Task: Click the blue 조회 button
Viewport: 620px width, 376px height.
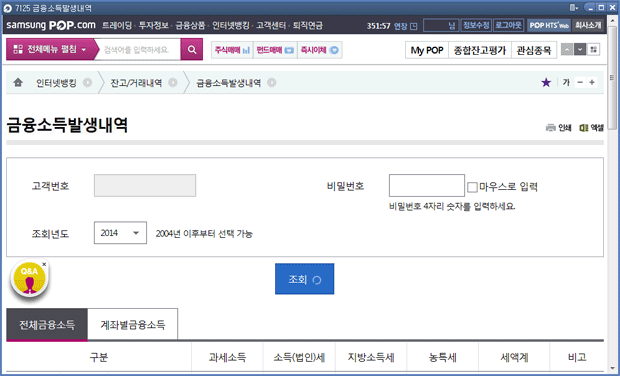Action: [304, 279]
